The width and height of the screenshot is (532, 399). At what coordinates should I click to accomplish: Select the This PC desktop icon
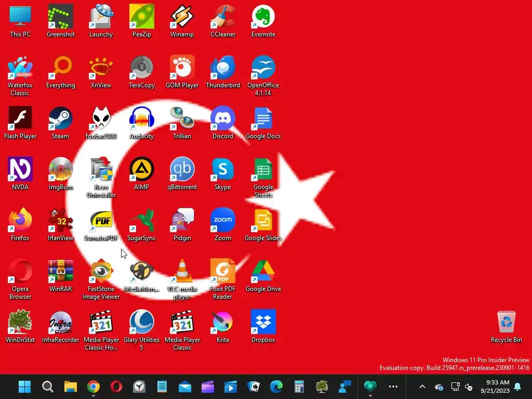pos(20,21)
